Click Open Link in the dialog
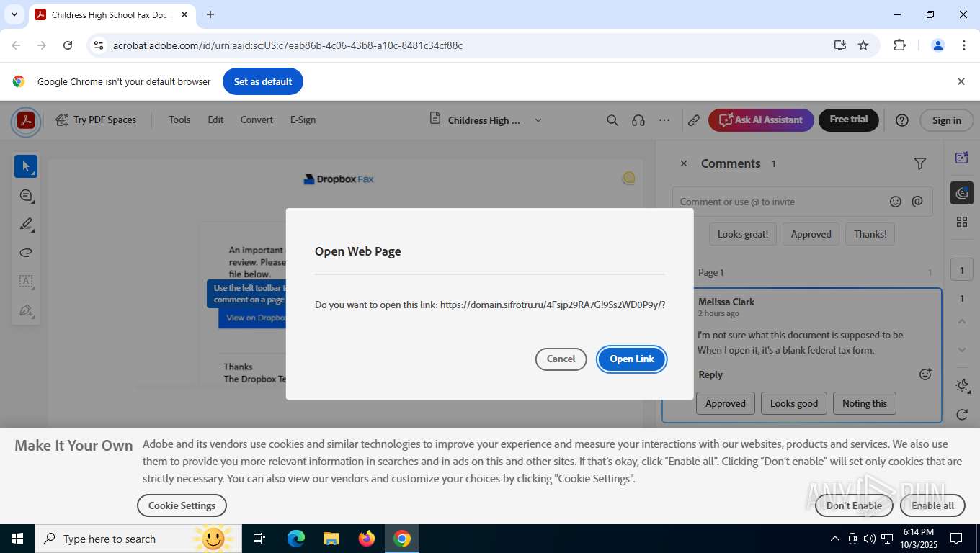 coord(632,359)
